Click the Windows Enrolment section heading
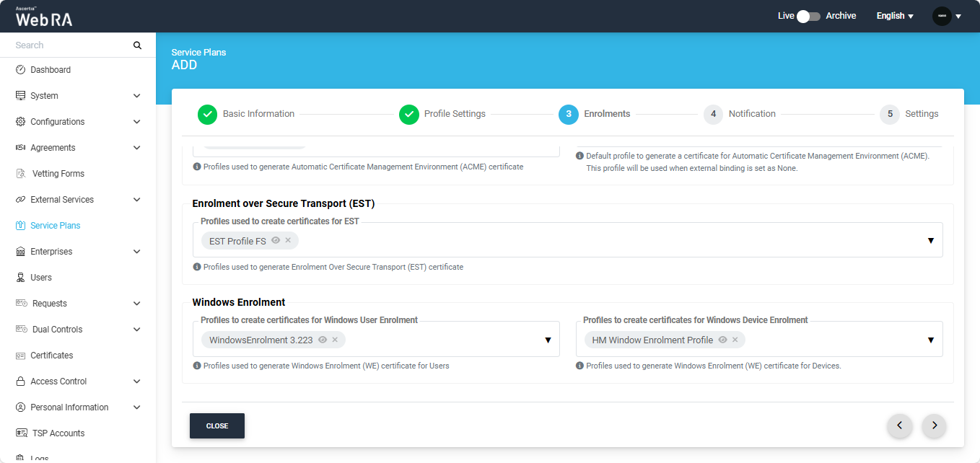 pyautogui.click(x=239, y=302)
